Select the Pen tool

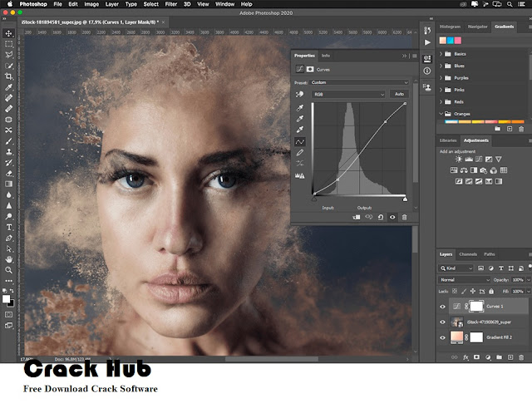[x=9, y=238]
